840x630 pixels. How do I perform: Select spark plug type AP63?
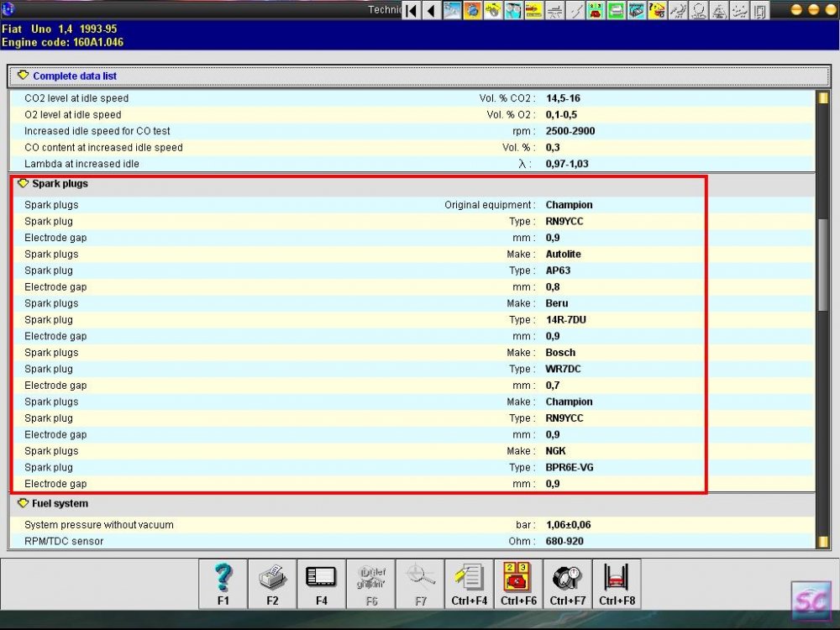tap(558, 270)
